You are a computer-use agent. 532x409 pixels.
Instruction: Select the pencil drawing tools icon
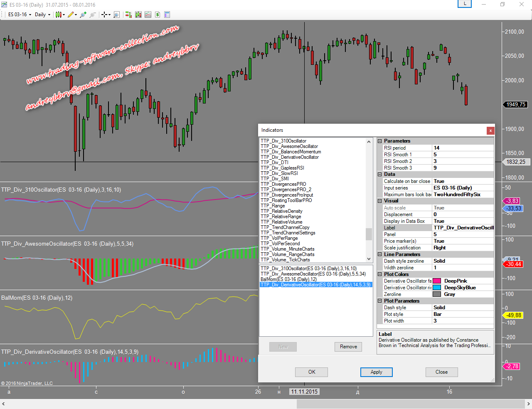[71, 15]
